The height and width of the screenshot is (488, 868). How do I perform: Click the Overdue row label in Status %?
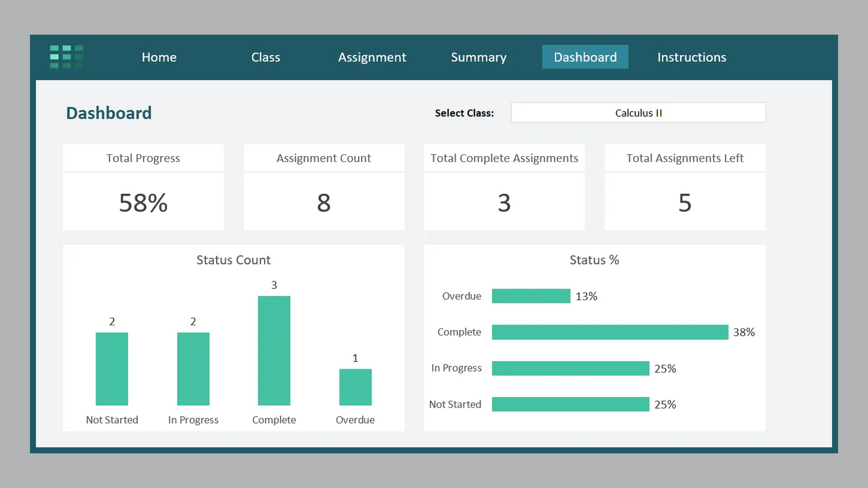462,296
